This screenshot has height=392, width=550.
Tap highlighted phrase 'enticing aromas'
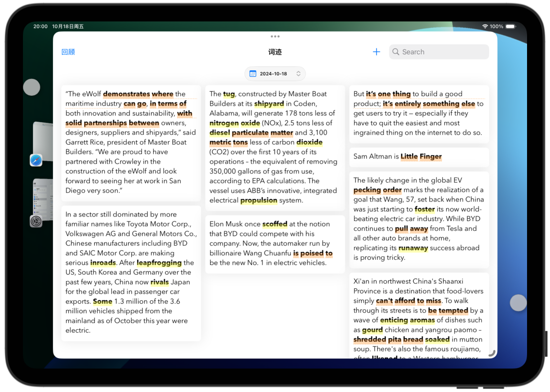pos(408,320)
